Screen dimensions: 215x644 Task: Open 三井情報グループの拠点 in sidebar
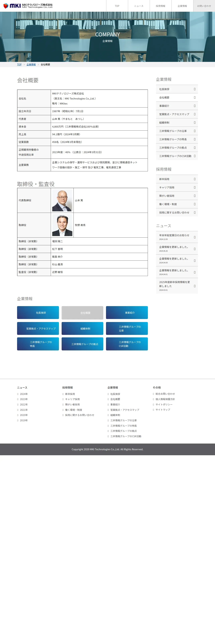[x=177, y=147]
